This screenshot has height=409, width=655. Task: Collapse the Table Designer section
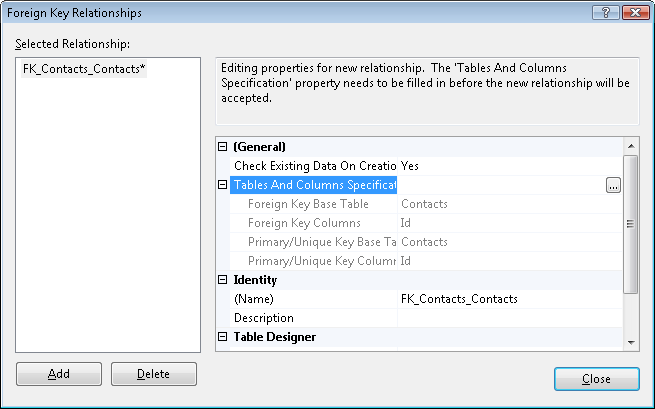point(223,337)
